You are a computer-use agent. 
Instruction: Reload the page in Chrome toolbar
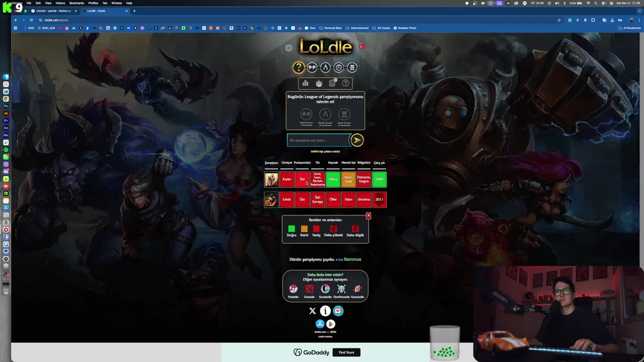coord(31,20)
